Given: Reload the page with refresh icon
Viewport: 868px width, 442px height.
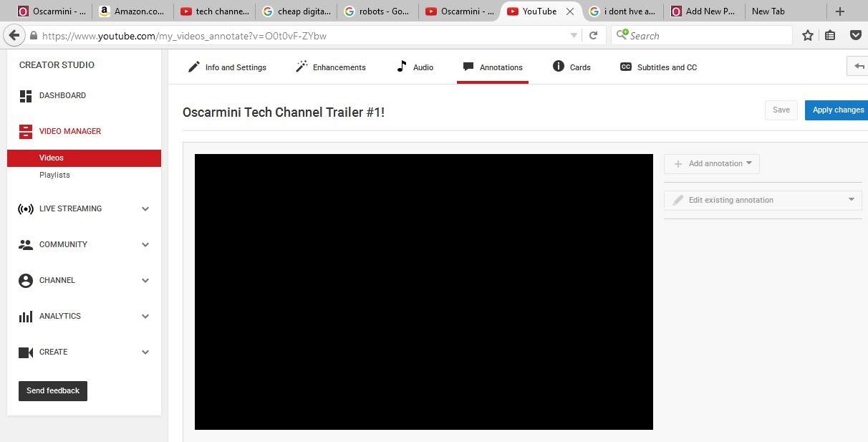Looking at the screenshot, I should tap(593, 35).
